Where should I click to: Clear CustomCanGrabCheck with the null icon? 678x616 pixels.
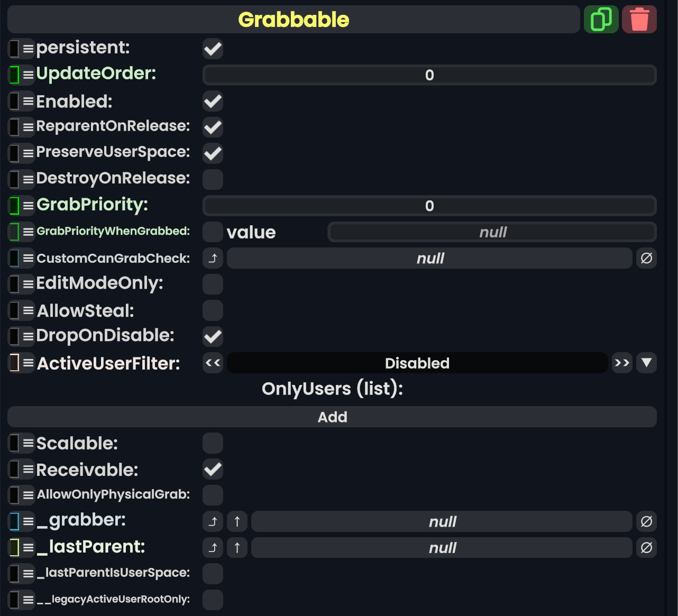click(646, 258)
